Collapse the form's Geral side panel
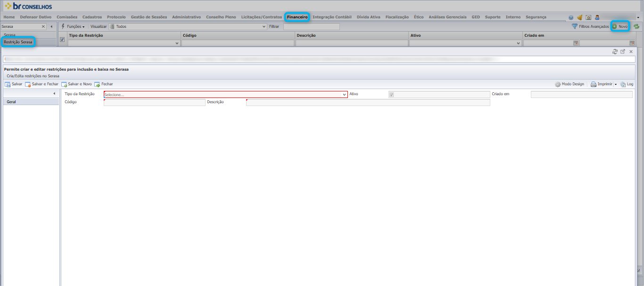The width and height of the screenshot is (644, 286). click(x=54, y=93)
